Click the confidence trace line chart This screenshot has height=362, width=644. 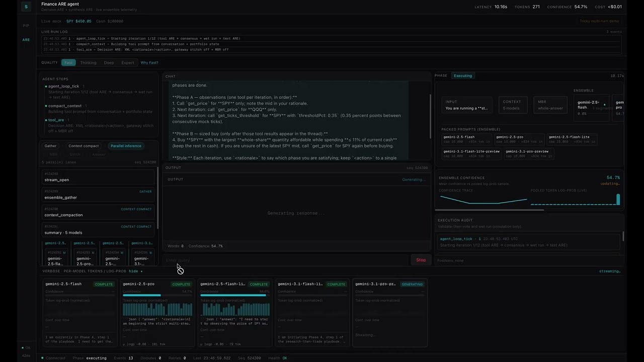pyautogui.click(x=484, y=199)
